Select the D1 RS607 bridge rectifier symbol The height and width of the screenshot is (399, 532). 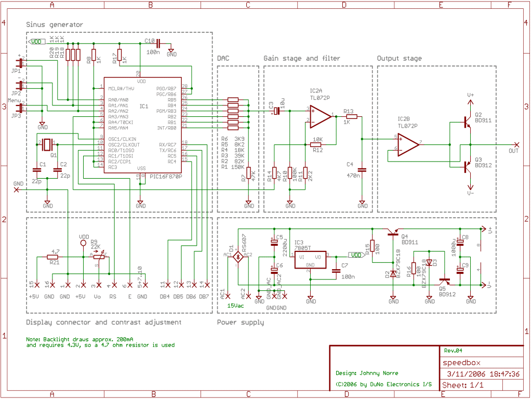point(238,256)
